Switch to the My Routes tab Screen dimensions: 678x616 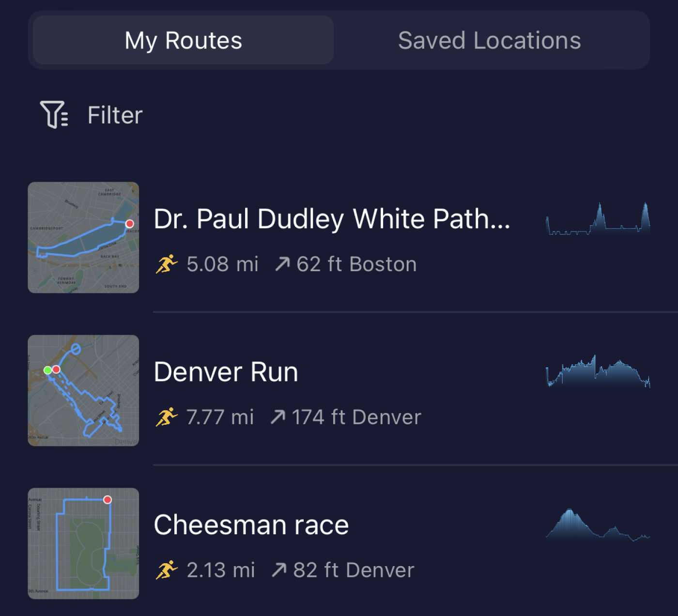[x=183, y=40]
